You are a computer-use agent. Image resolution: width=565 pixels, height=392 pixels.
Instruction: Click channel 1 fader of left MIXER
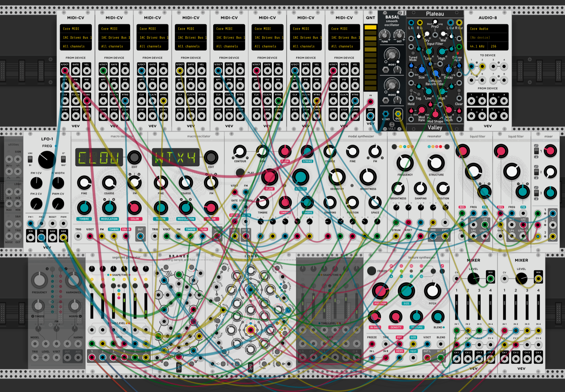coord(457,308)
